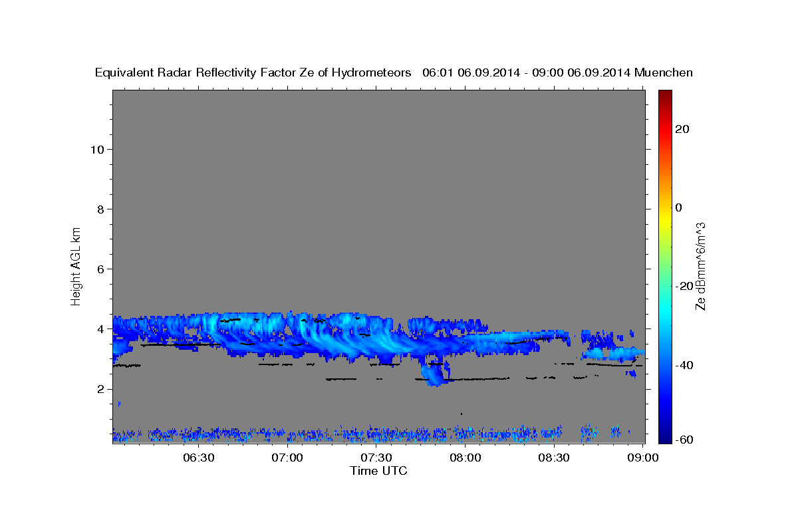The width and height of the screenshot is (798, 532).
Task: Click the colorbar label 0
Action: pyautogui.click(x=679, y=207)
